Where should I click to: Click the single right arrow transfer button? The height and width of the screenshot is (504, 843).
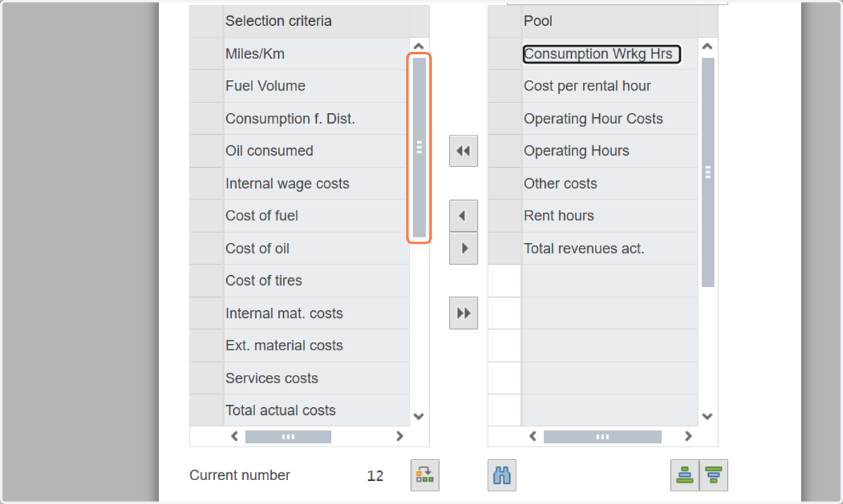pos(463,248)
